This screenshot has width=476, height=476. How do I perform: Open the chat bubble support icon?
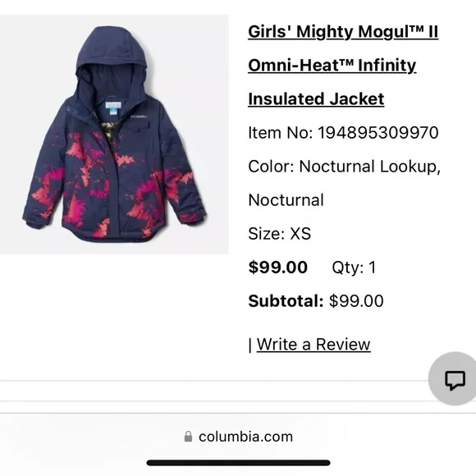coord(455,379)
